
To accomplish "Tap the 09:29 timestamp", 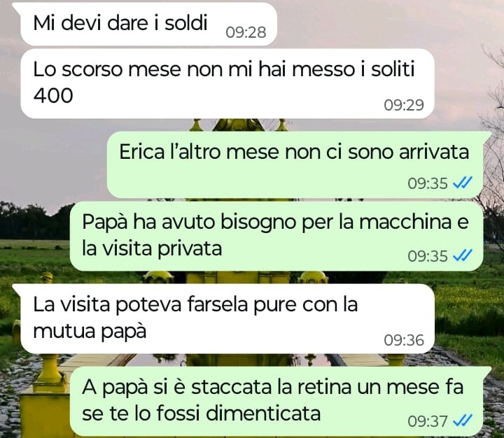I will click(x=404, y=105).
